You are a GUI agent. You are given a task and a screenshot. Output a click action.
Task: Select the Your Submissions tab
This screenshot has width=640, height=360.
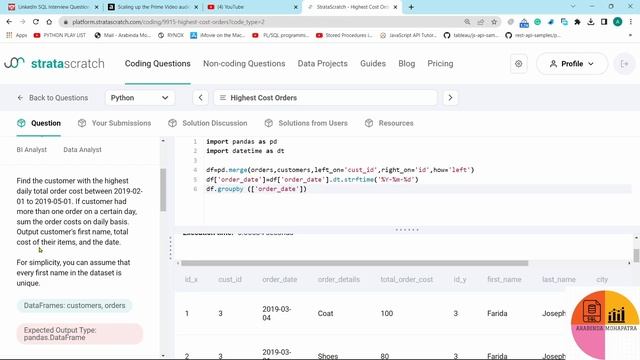click(x=114, y=123)
